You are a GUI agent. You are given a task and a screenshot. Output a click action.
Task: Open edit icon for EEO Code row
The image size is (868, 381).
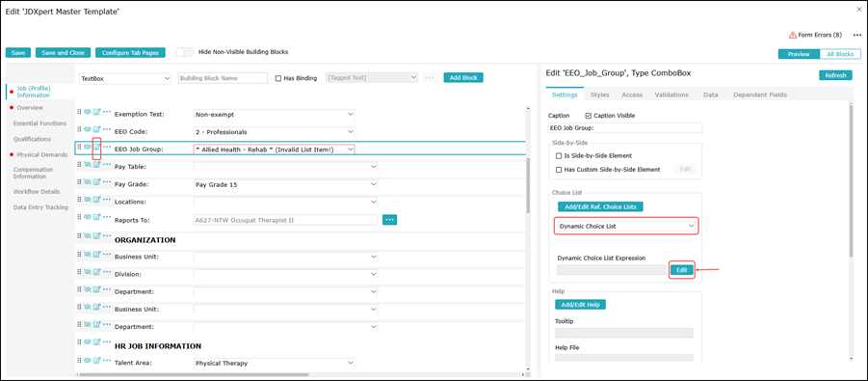97,130
